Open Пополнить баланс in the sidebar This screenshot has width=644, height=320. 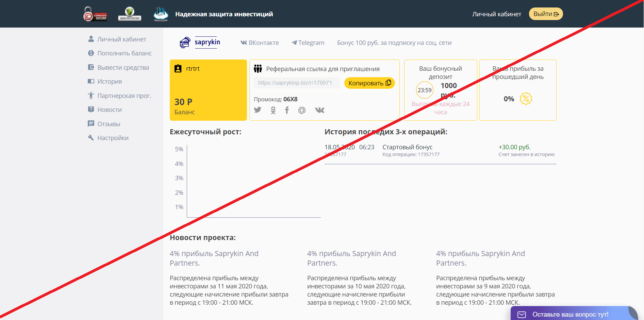click(120, 53)
